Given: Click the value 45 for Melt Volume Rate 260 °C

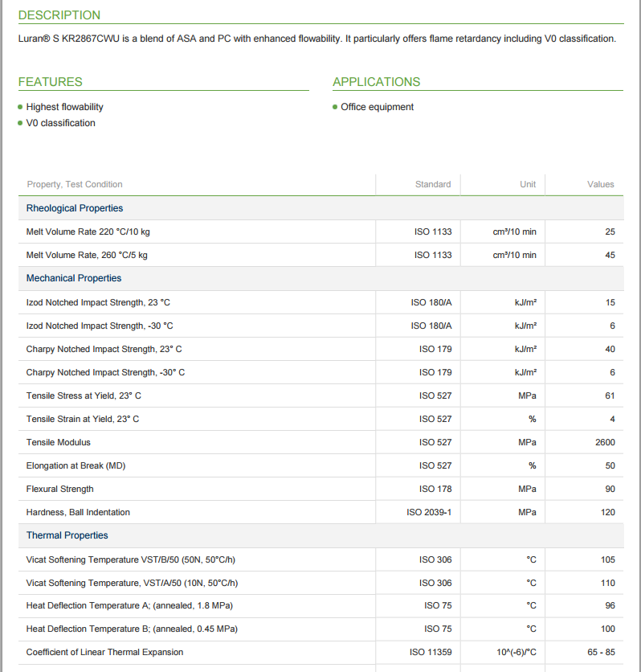Looking at the screenshot, I should [x=610, y=255].
